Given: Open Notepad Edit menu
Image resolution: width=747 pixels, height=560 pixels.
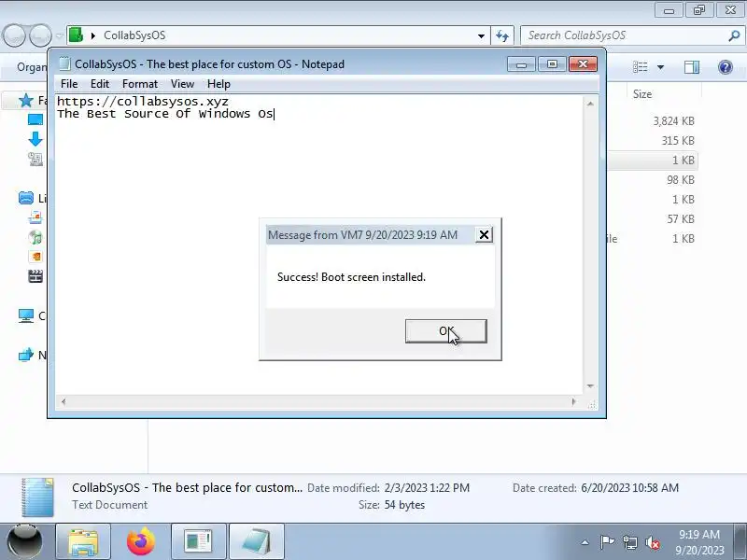Looking at the screenshot, I should click(x=100, y=84).
